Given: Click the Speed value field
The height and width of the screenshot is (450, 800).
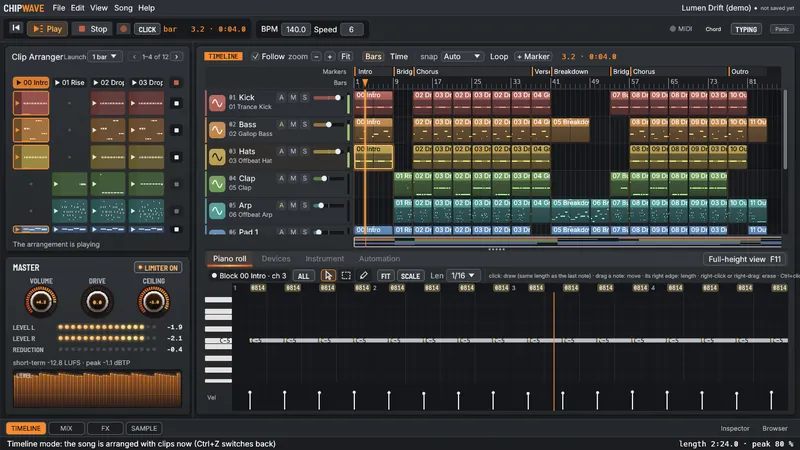Looking at the screenshot, I should click(352, 29).
